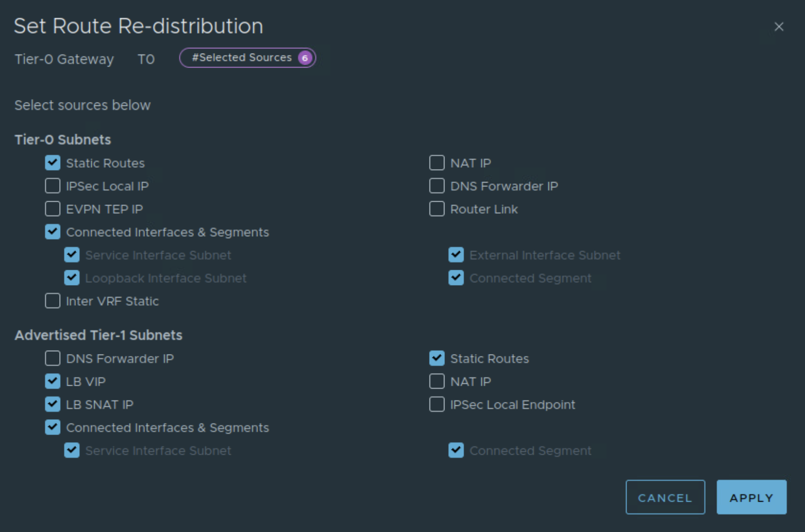The height and width of the screenshot is (532, 805).
Task: Disable LB SNAT IP checkbox
Action: point(53,404)
